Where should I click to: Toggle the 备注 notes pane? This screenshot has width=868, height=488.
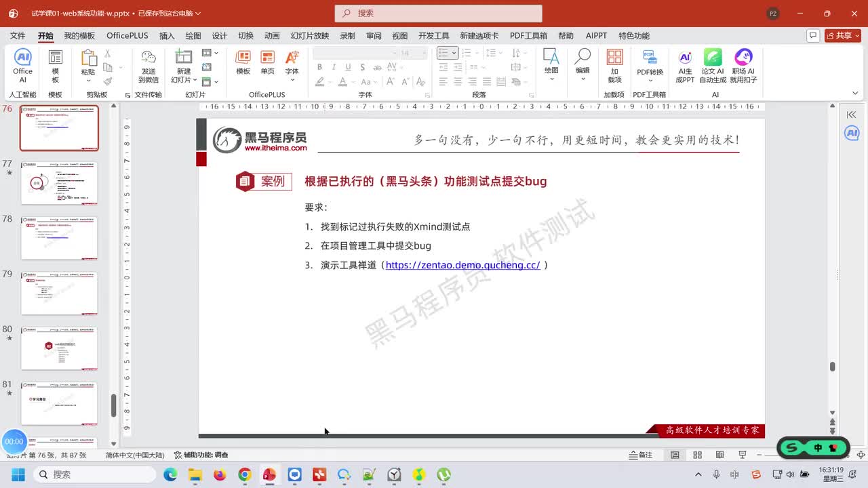pos(641,455)
